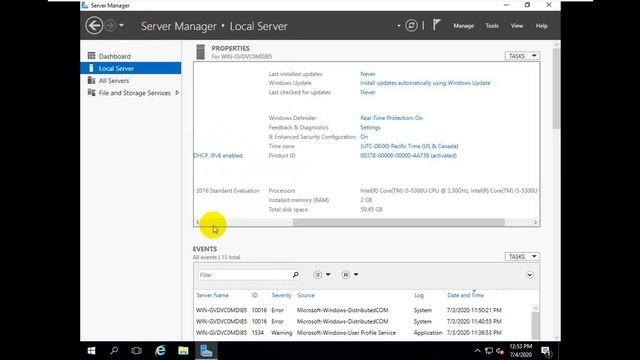This screenshot has width=640, height=360.
Task: Launch Internet Explorer from the taskbar
Action: [160, 351]
